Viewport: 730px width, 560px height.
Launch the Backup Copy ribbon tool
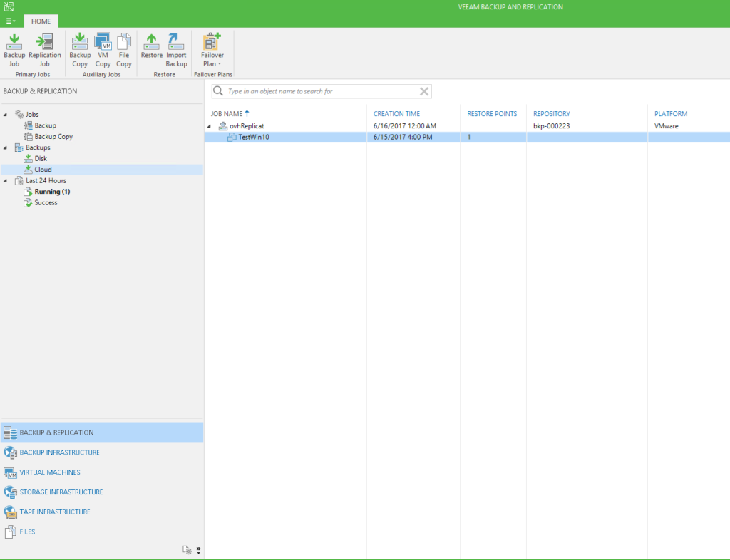[x=80, y=51]
